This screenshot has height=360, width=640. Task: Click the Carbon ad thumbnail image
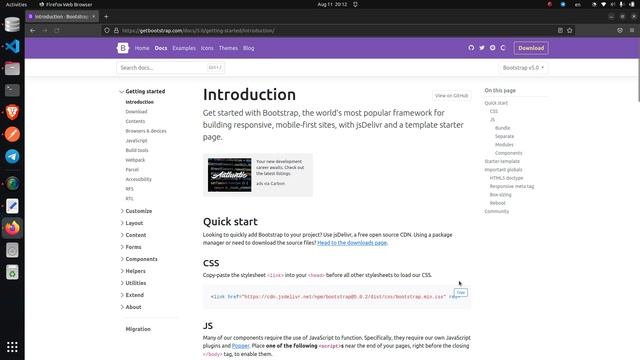229,175
